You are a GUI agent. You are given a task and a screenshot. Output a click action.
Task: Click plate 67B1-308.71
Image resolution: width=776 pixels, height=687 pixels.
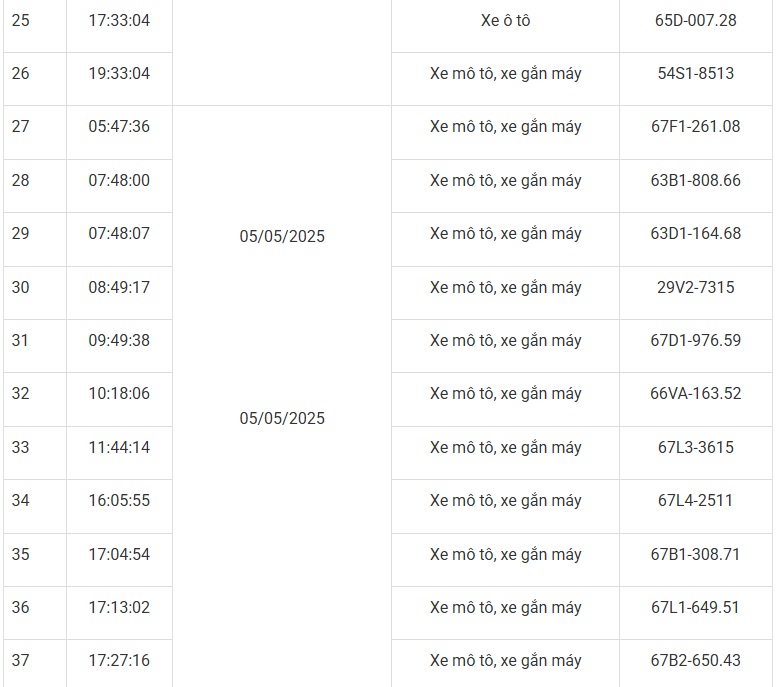pos(695,555)
